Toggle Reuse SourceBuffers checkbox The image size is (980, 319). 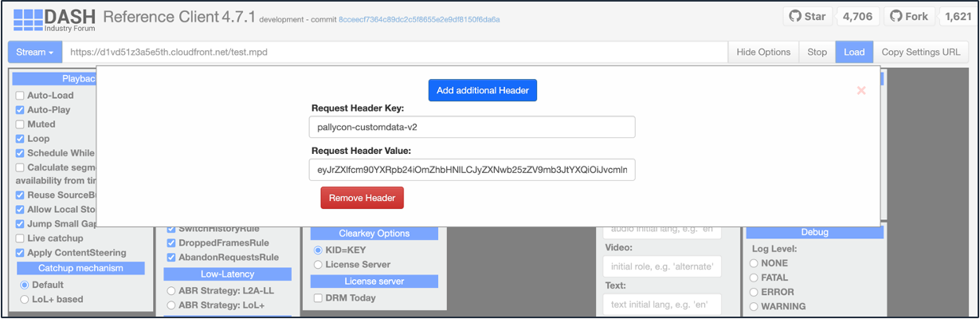20,195
